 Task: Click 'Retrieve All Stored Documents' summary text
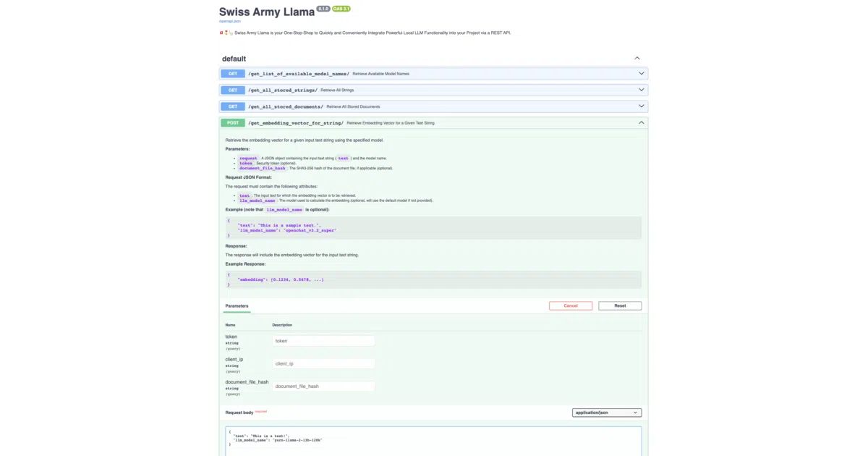click(x=353, y=106)
